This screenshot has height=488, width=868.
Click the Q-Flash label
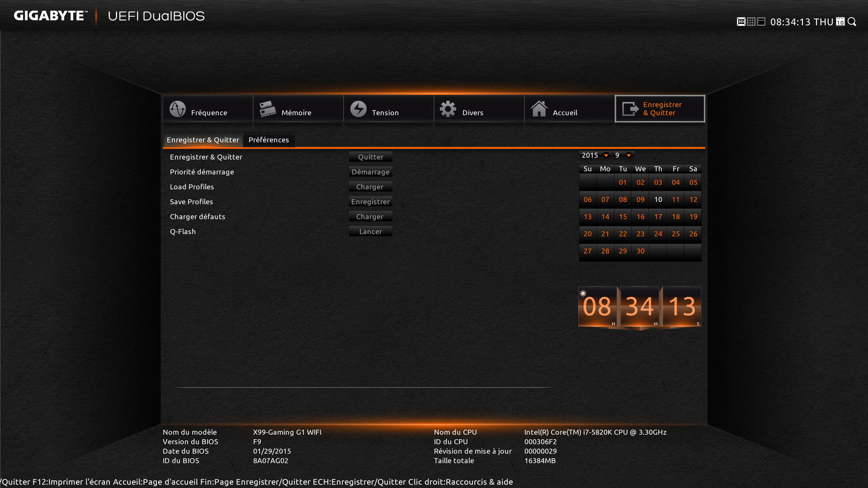click(x=183, y=231)
